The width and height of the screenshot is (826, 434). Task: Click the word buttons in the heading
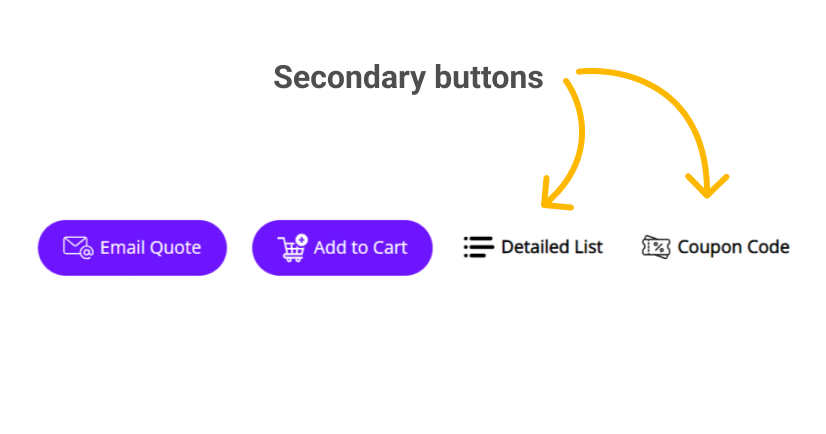coord(489,77)
